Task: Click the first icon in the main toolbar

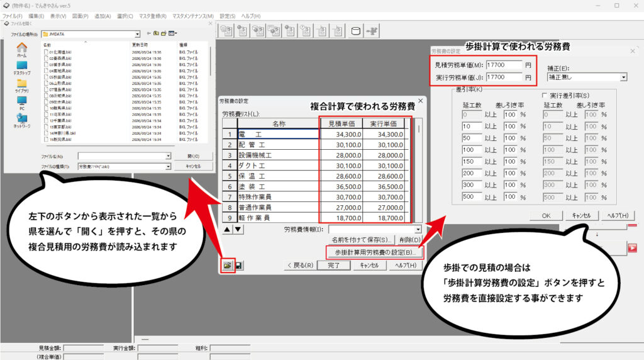Action: pos(226,31)
